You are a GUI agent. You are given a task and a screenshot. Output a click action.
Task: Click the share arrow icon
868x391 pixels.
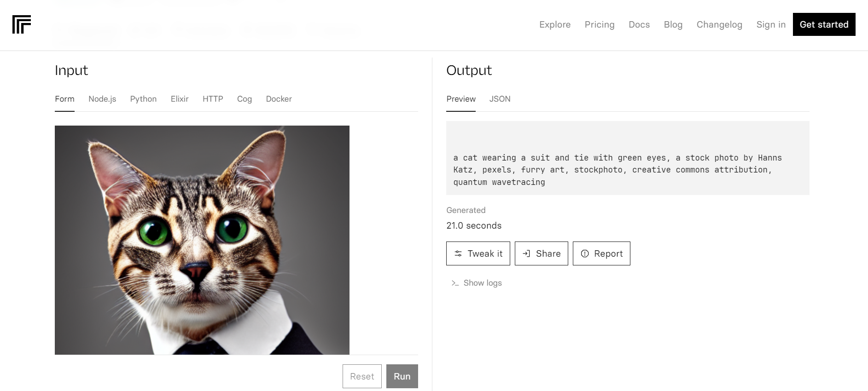tap(526, 253)
